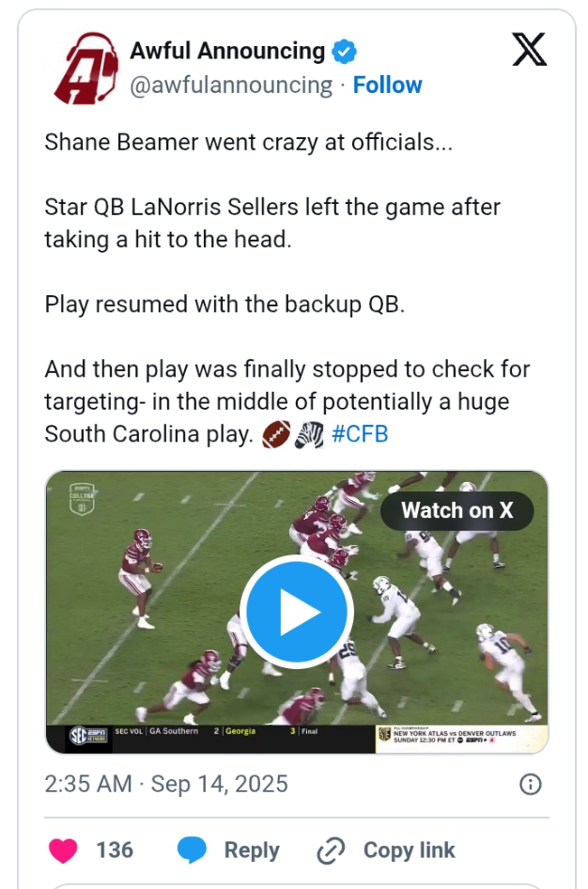Like the post with the heart icon
The height and width of the screenshot is (889, 588).
tap(63, 850)
